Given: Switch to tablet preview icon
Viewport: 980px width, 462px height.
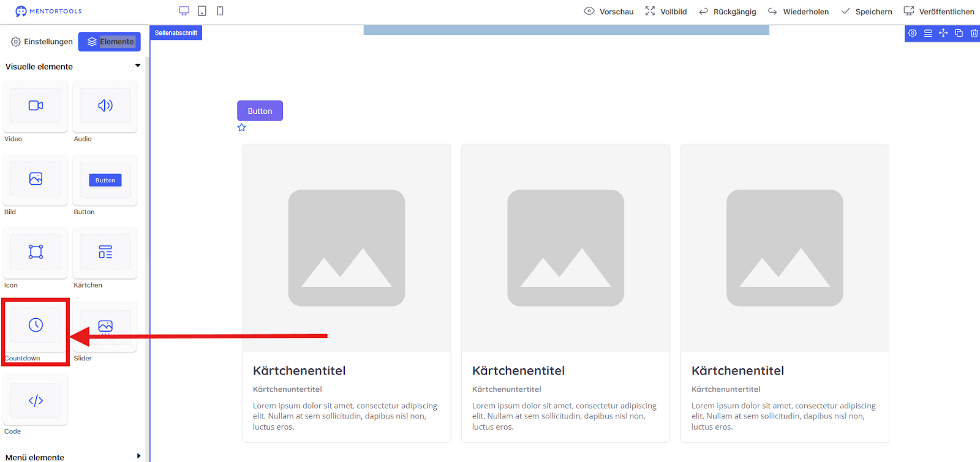Looking at the screenshot, I should [x=202, y=11].
